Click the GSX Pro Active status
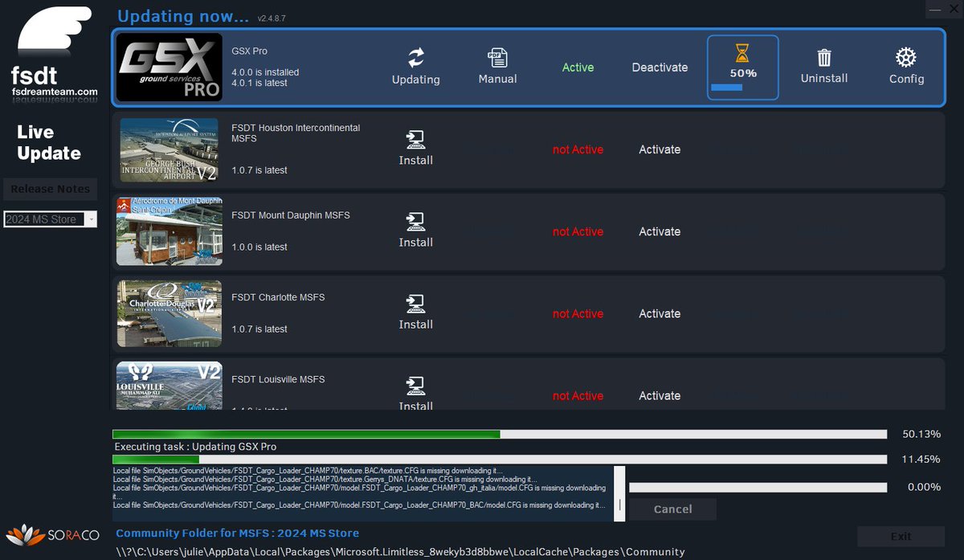This screenshot has height=560, width=964. point(578,67)
